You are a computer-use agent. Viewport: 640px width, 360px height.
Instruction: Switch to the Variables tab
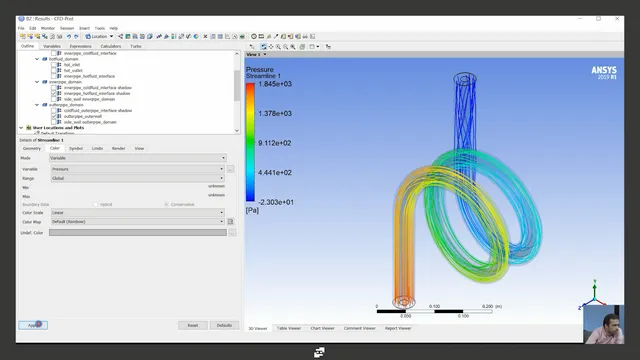tap(52, 46)
